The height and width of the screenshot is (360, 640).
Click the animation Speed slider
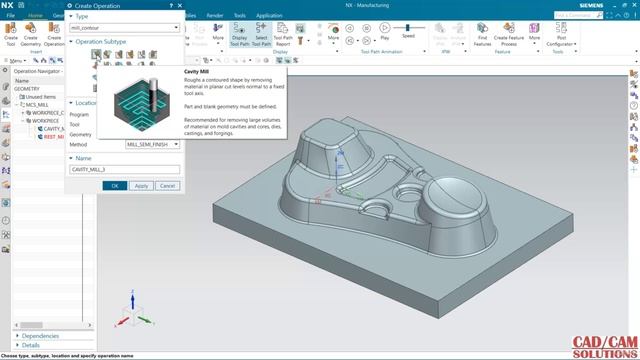point(408,28)
